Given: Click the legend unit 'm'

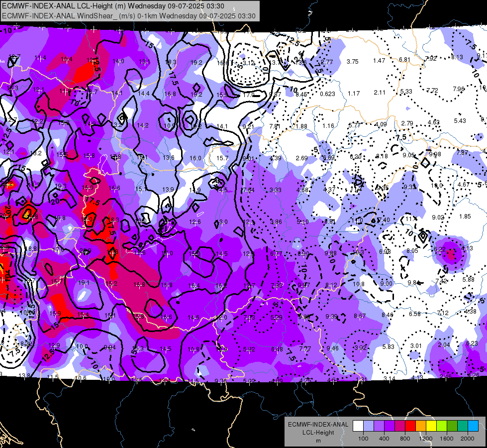Looking at the screenshot, I should point(318,441).
